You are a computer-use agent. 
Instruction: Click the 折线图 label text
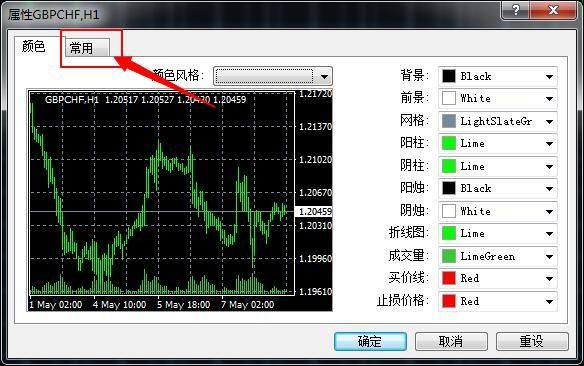[409, 233]
